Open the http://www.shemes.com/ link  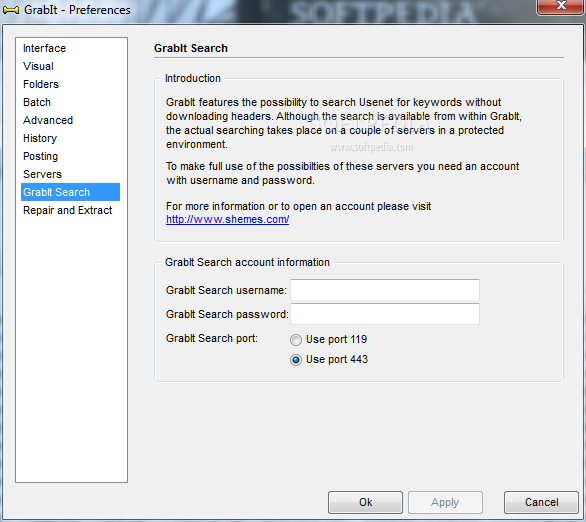point(227,219)
